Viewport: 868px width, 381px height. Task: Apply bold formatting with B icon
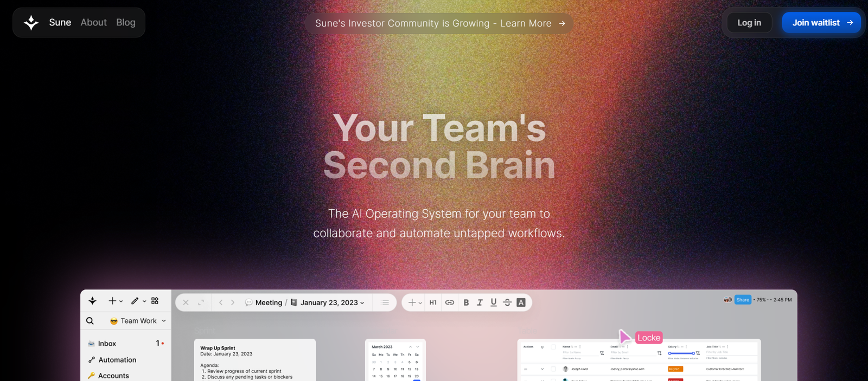[466, 302]
